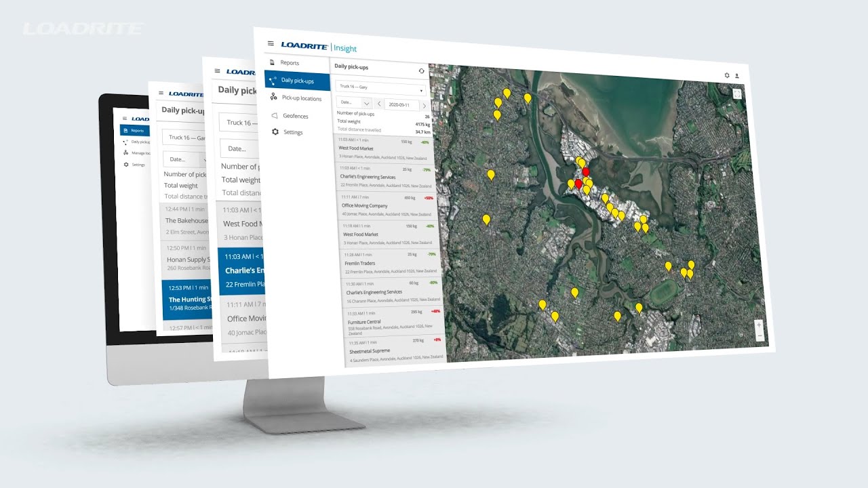Click the Settings gear icon in front sidebar
Image resolution: width=868 pixels, height=488 pixels.
tap(275, 132)
